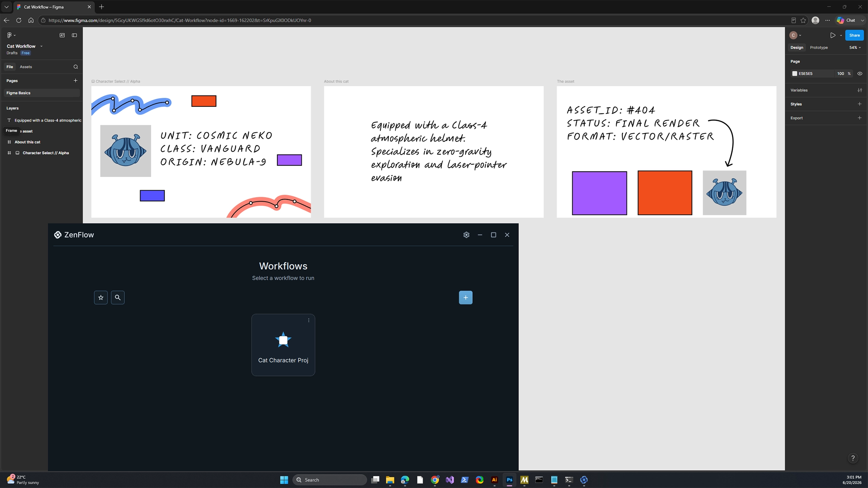This screenshot has width=868, height=488.
Task: Go to browser home page
Action: pos(31,20)
